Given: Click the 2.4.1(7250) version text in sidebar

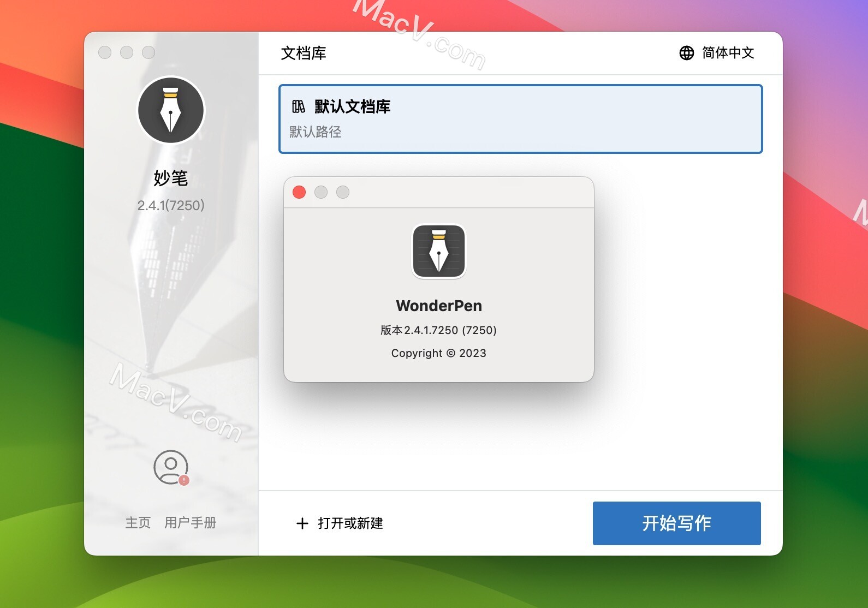Looking at the screenshot, I should [x=171, y=205].
